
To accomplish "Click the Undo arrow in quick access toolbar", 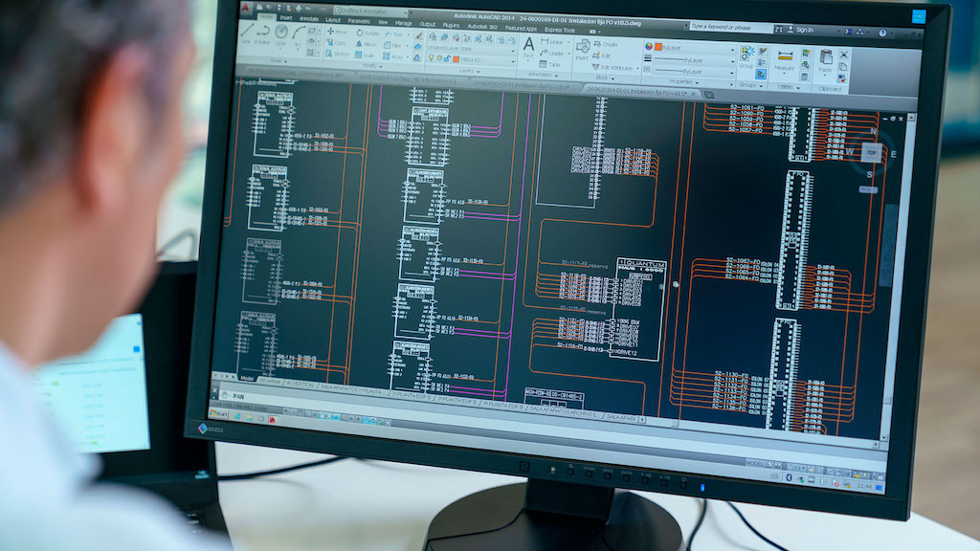I will 308,10.
